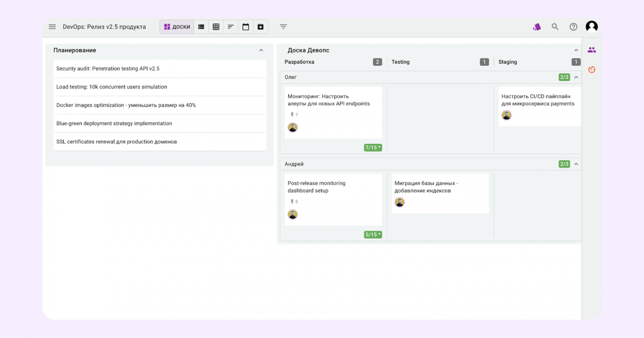Collapse the Доска Девопс board
Screen dimensions: 644x338
(576, 50)
